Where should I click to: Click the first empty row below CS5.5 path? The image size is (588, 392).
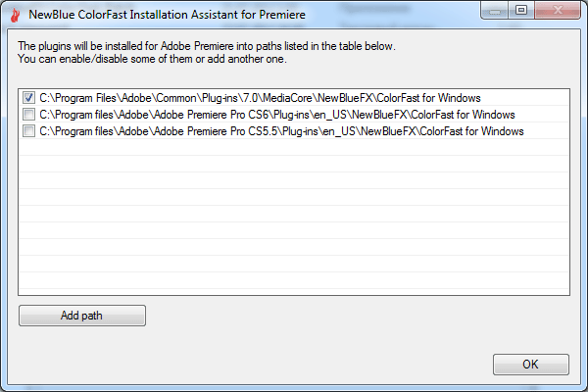294,147
